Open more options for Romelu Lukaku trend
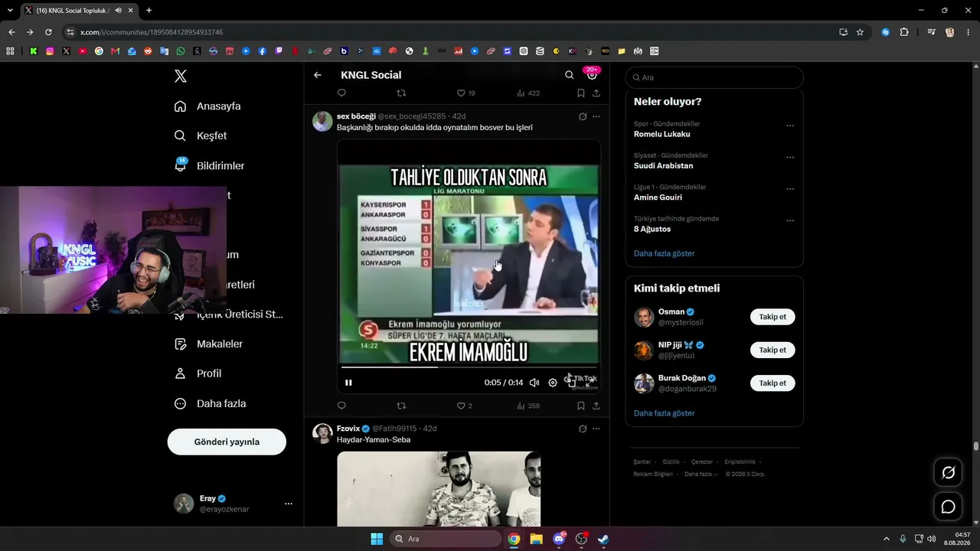 tap(790, 126)
